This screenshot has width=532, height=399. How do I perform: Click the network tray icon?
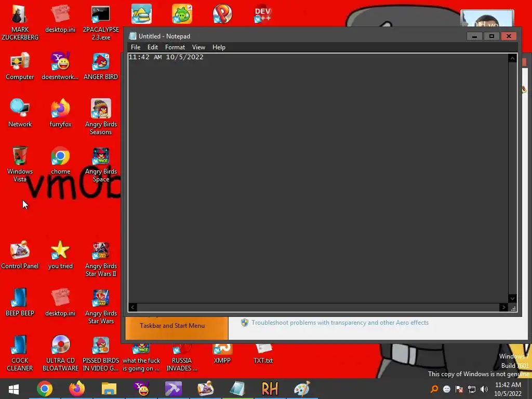click(472, 389)
